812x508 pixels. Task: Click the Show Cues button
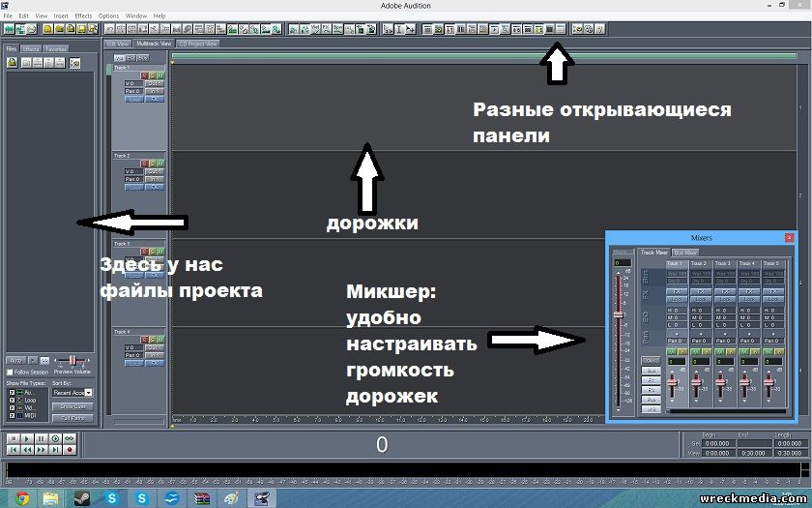(x=72, y=407)
